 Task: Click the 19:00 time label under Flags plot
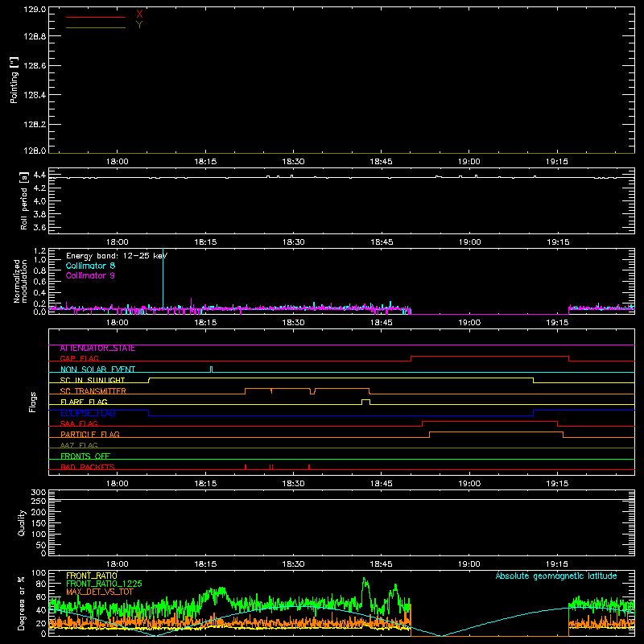pos(469,484)
